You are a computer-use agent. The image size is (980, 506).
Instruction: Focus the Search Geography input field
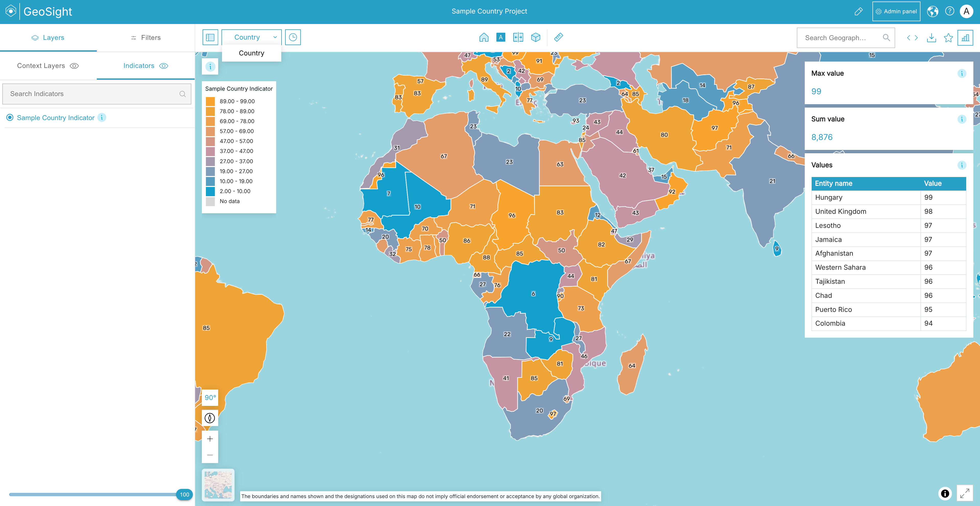pos(845,38)
